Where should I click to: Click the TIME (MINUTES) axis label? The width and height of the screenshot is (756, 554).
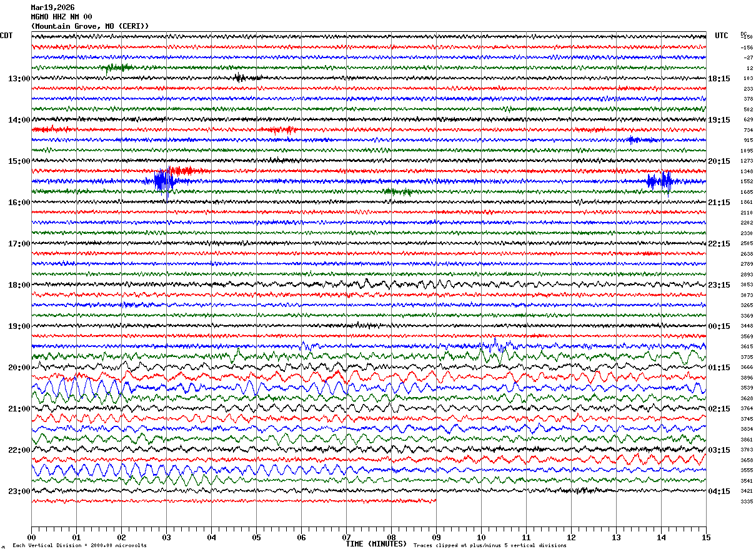(x=376, y=544)
